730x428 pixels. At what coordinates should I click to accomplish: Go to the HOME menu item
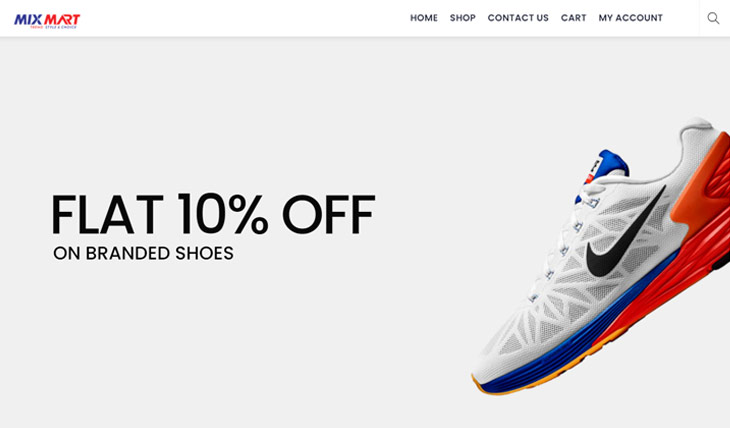click(424, 18)
